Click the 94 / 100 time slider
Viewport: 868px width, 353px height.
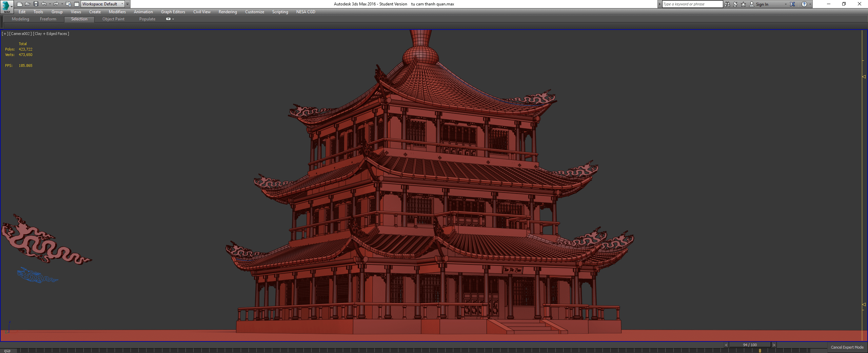(x=750, y=345)
